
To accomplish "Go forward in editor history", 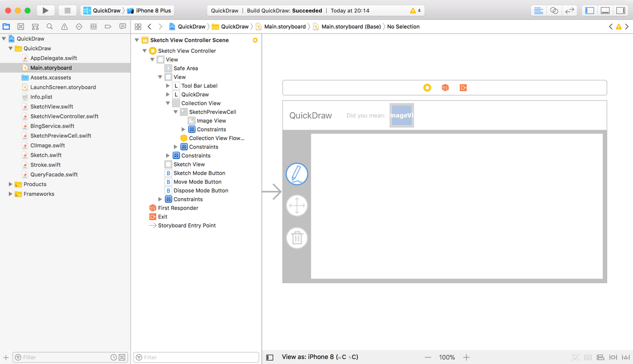I will [x=160, y=27].
